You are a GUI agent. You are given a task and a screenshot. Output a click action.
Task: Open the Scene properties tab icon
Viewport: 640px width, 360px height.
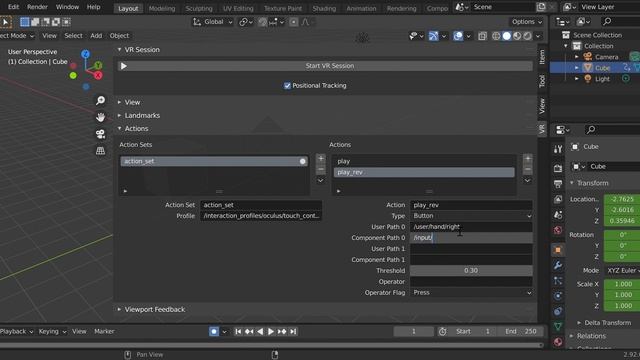click(558, 215)
